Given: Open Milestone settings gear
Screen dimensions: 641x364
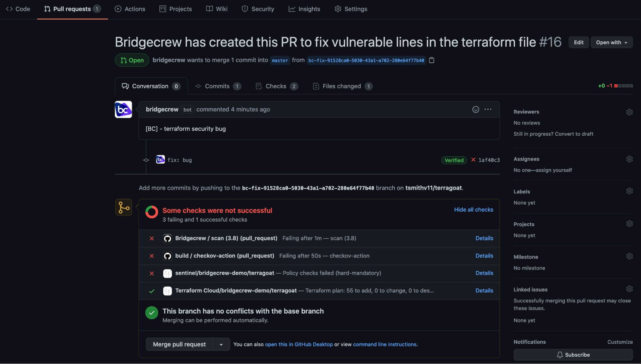Looking at the screenshot, I should pyautogui.click(x=629, y=256).
